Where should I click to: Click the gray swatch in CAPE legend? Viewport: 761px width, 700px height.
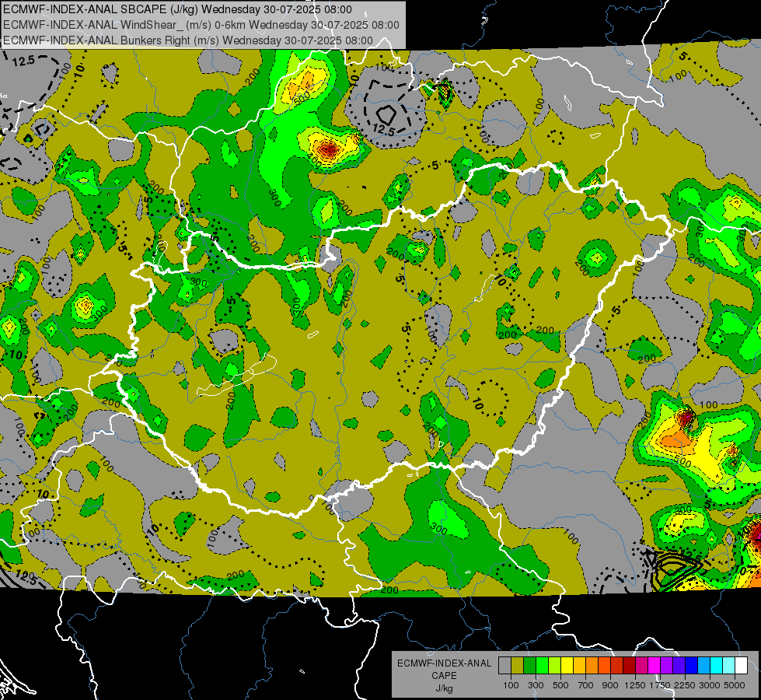click(504, 665)
